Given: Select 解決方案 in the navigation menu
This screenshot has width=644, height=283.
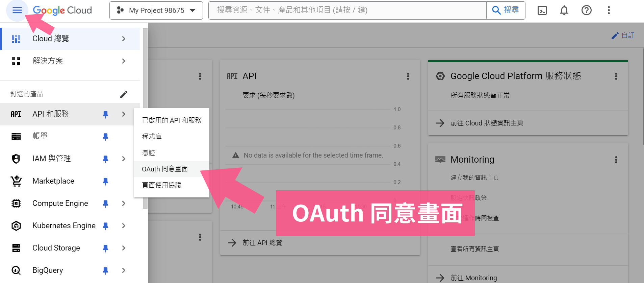Looking at the screenshot, I should point(70,61).
